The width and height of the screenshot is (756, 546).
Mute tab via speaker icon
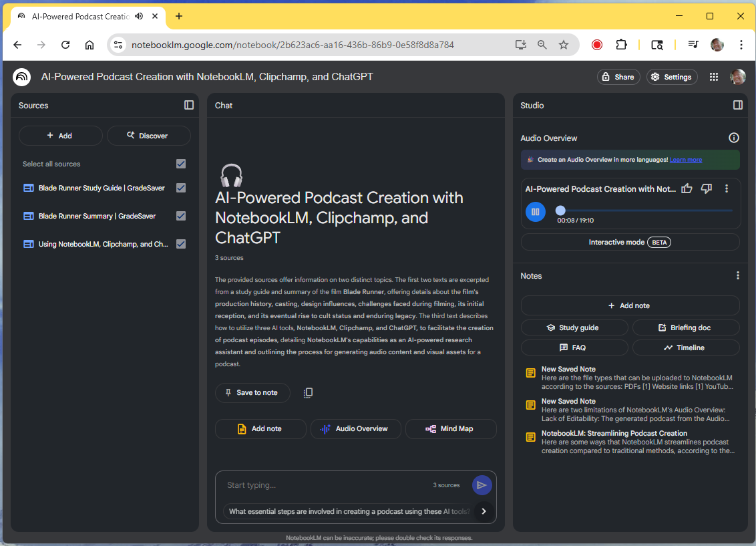139,16
